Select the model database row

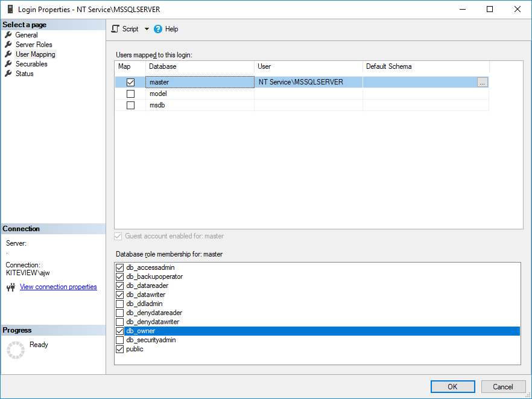(302, 94)
